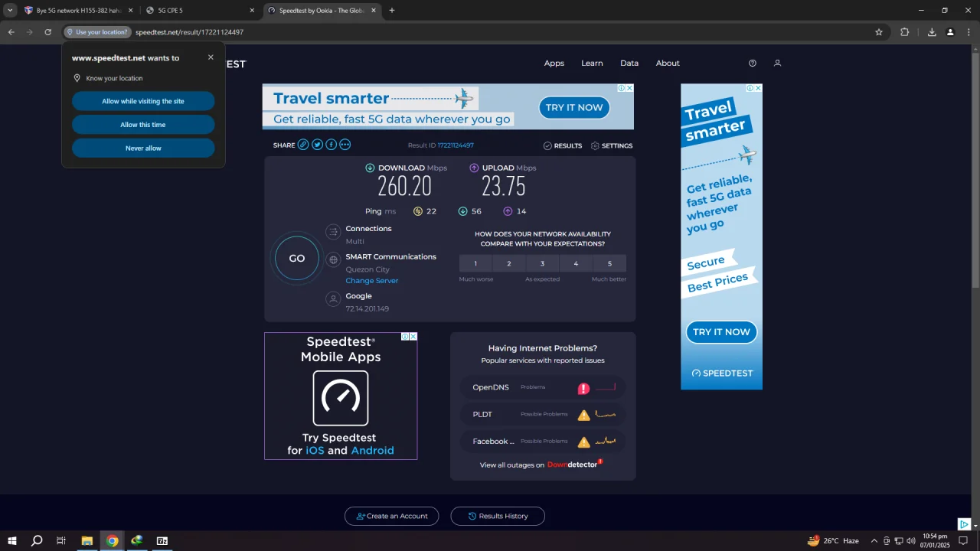980x551 pixels.
Task: Rate network availability as 4
Action: point(577,263)
